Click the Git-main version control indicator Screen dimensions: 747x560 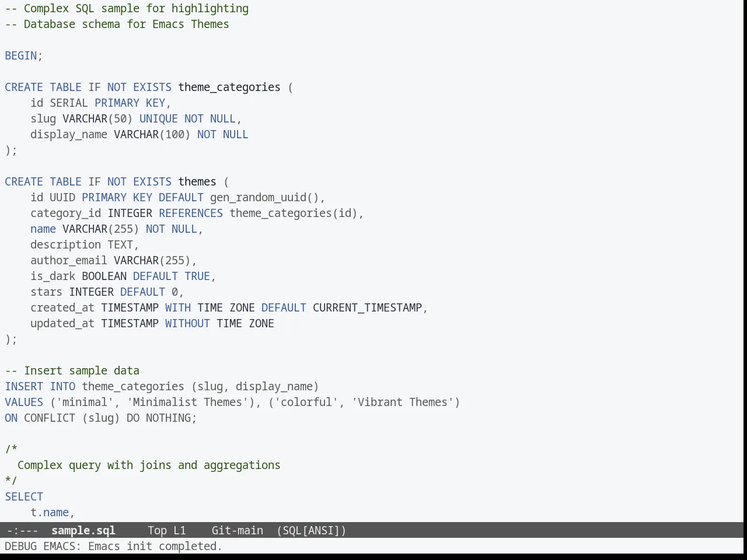click(x=237, y=530)
